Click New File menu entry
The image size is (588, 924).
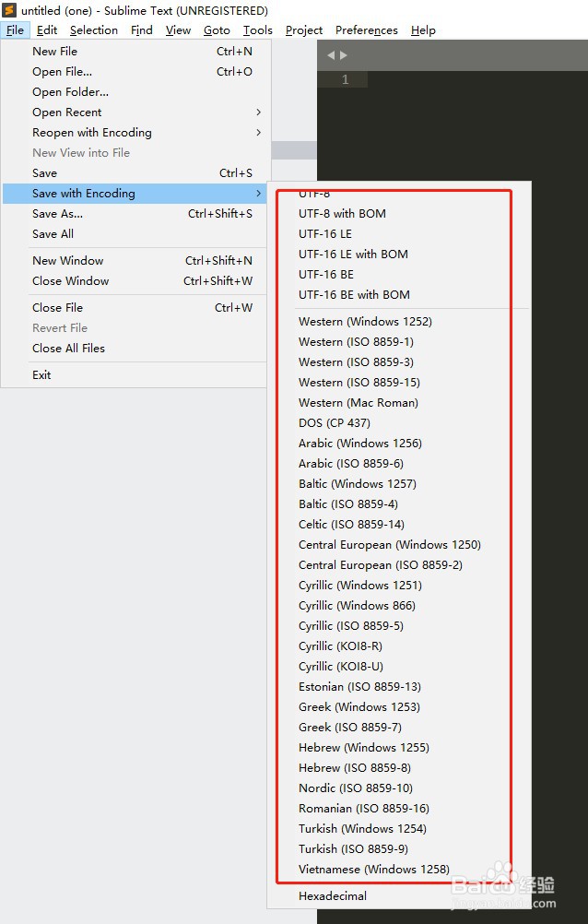pyautogui.click(x=135, y=52)
